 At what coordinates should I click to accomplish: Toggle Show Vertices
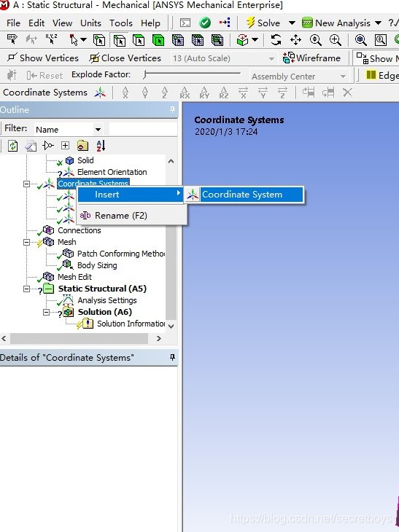[43, 58]
